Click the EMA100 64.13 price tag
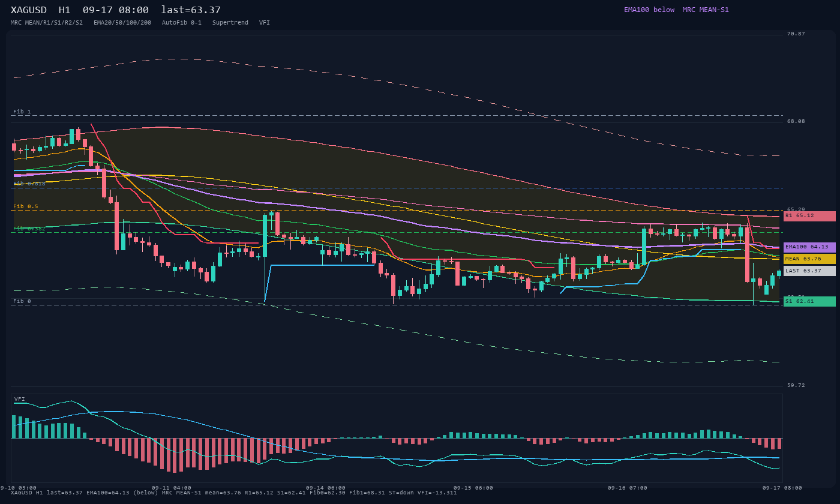The width and height of the screenshot is (840, 504). tap(809, 247)
